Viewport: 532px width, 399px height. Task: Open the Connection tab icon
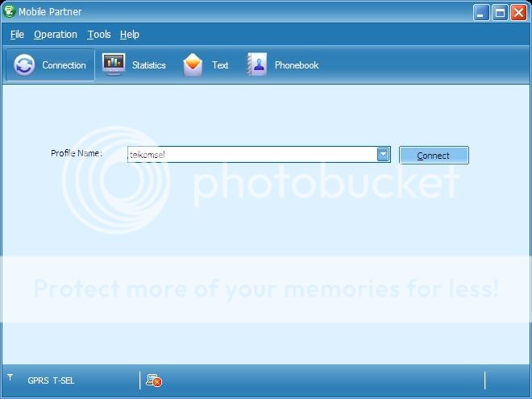click(24, 64)
